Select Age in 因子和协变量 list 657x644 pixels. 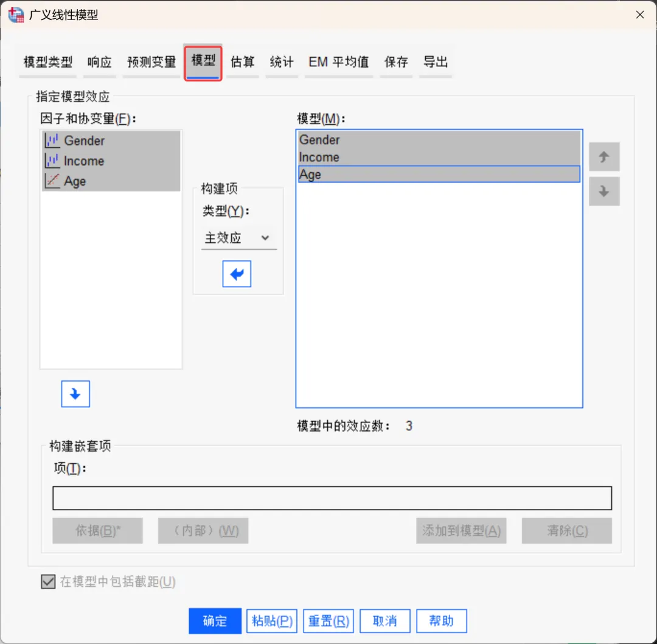111,181
